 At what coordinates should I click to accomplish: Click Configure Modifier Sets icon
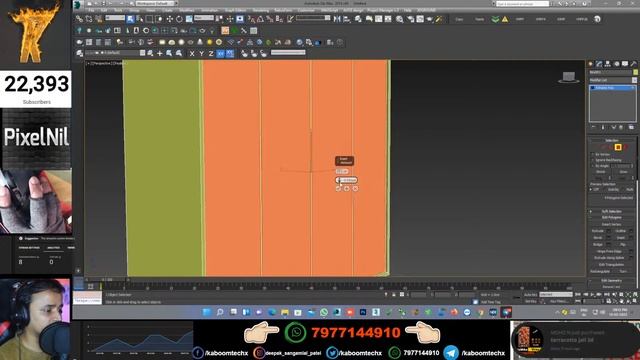(x=631, y=127)
